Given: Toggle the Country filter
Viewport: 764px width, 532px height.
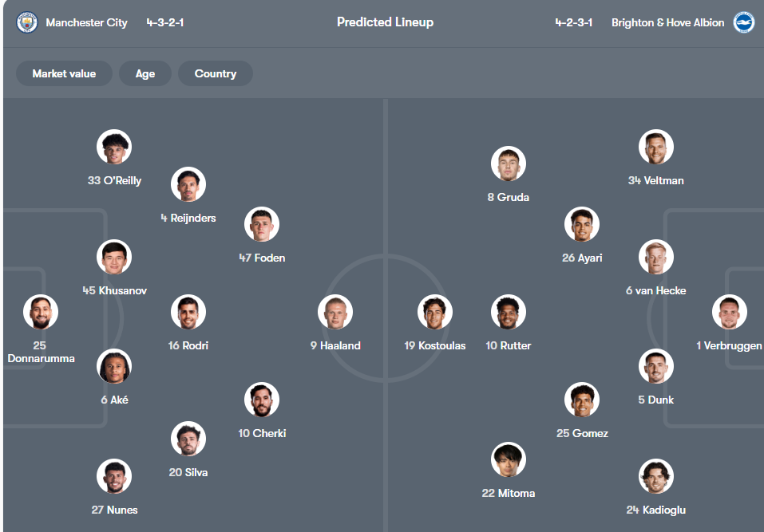Looking at the screenshot, I should tap(214, 73).
